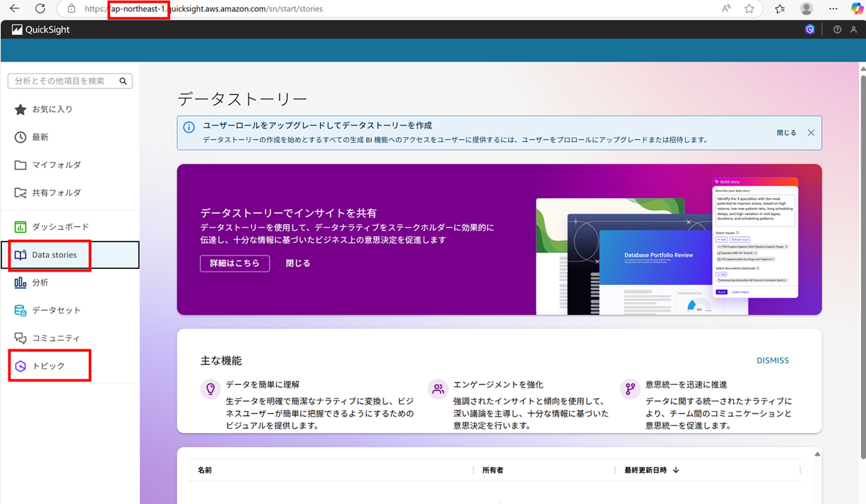Screen dimensions: 866x504
Task: Click the 分析 bar chart icon
Action: point(20,282)
